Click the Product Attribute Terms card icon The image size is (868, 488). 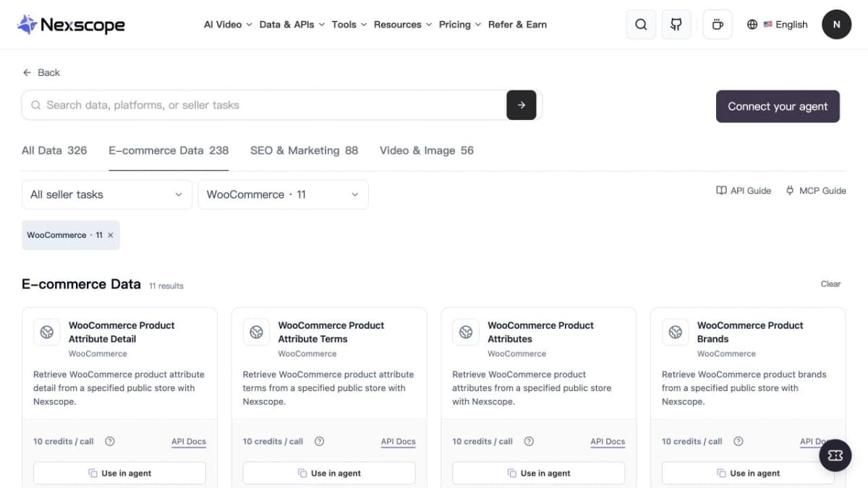256,333
